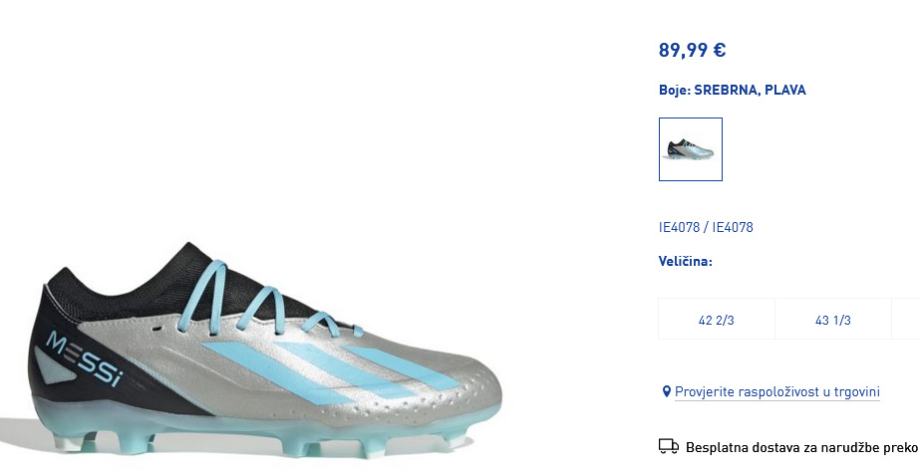Open Provjerite raspoloživost u trgovini link
The image size is (920, 474).
click(777, 392)
